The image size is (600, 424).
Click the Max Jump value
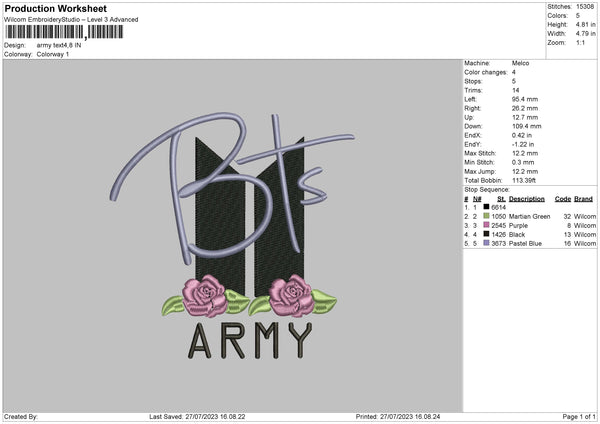click(x=525, y=171)
